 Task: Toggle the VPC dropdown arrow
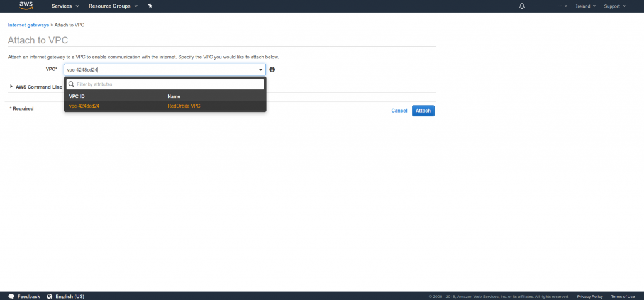pyautogui.click(x=261, y=70)
